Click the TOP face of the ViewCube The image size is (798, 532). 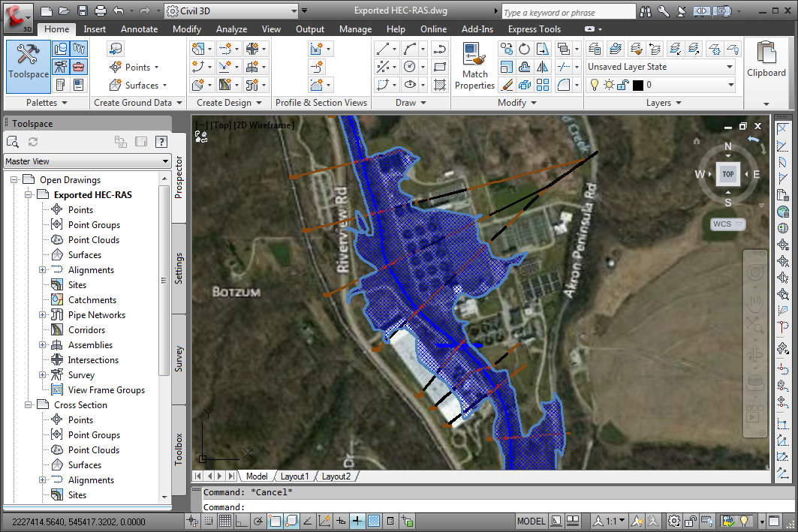pyautogui.click(x=728, y=174)
